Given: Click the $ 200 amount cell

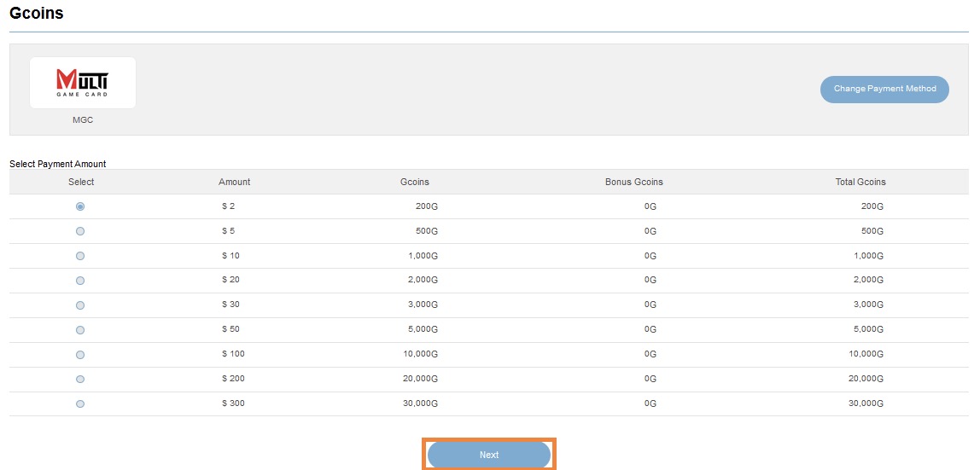Looking at the screenshot, I should (233, 379).
